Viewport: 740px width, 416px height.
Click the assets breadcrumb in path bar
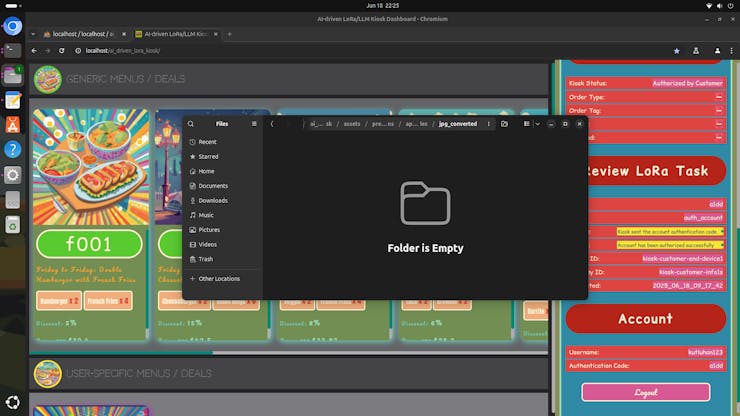[x=350, y=124]
